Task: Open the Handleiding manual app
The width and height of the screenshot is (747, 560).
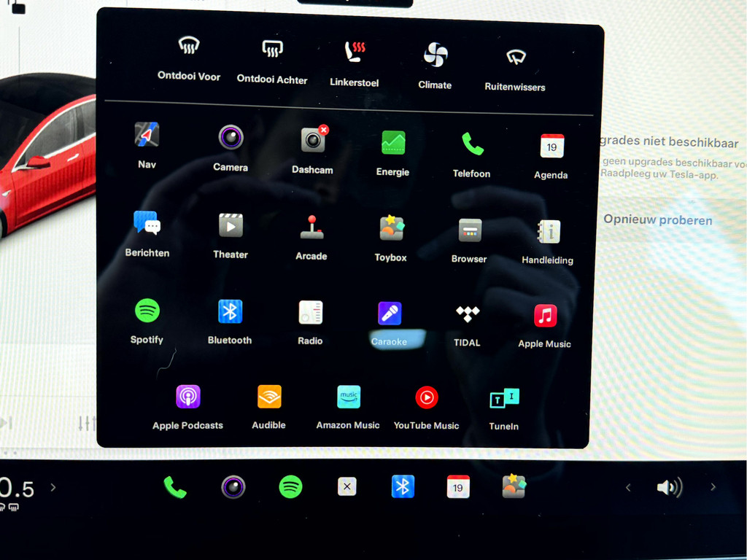Action: (x=549, y=232)
